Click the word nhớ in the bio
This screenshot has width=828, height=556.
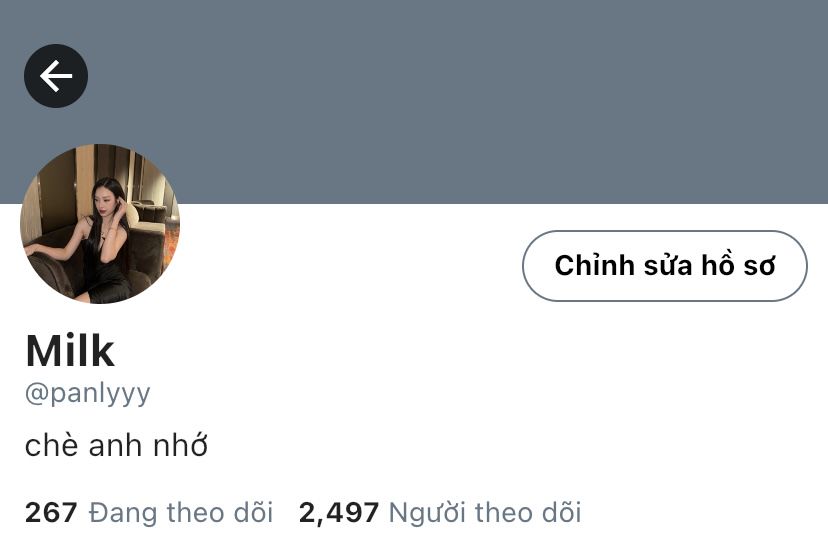coord(180,446)
